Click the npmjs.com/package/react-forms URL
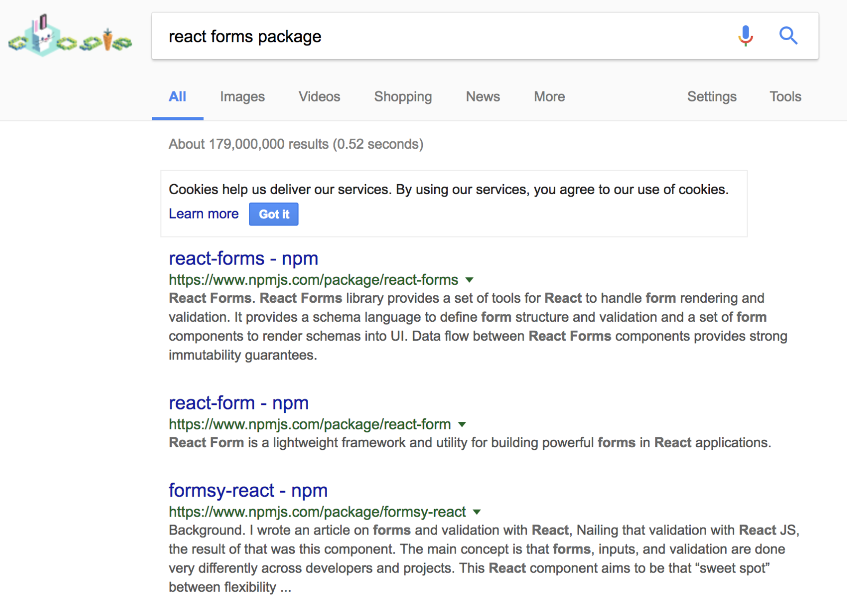The height and width of the screenshot is (616, 847). [313, 280]
